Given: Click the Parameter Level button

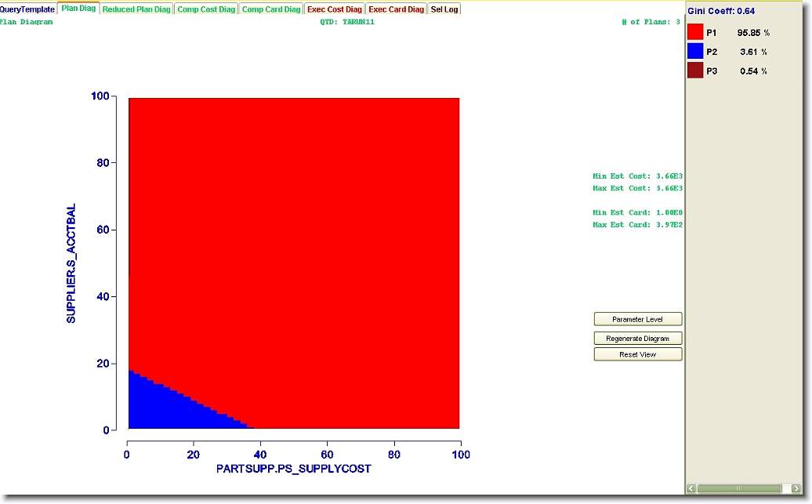Looking at the screenshot, I should click(x=637, y=319).
